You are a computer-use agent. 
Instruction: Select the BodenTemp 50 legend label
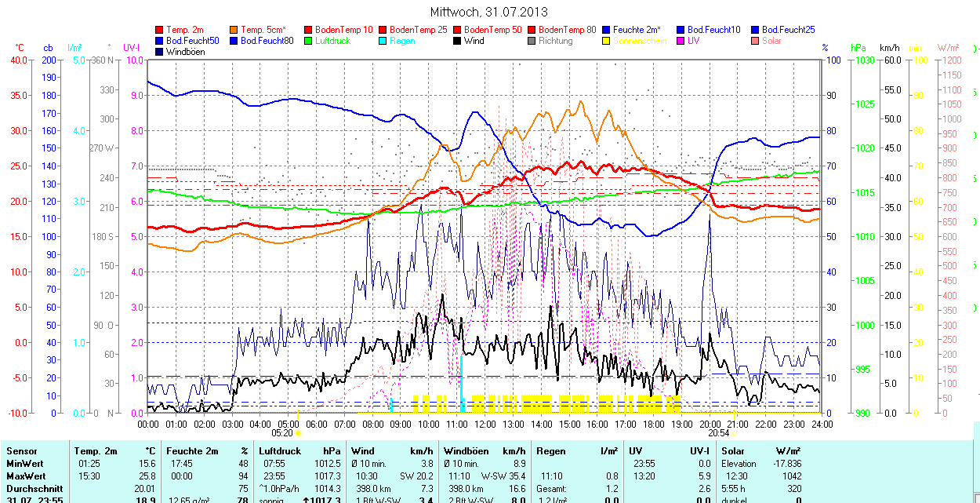(492, 30)
